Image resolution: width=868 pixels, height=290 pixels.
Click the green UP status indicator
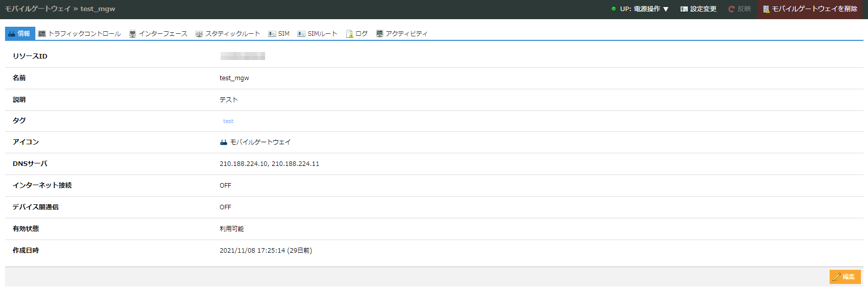pos(614,9)
